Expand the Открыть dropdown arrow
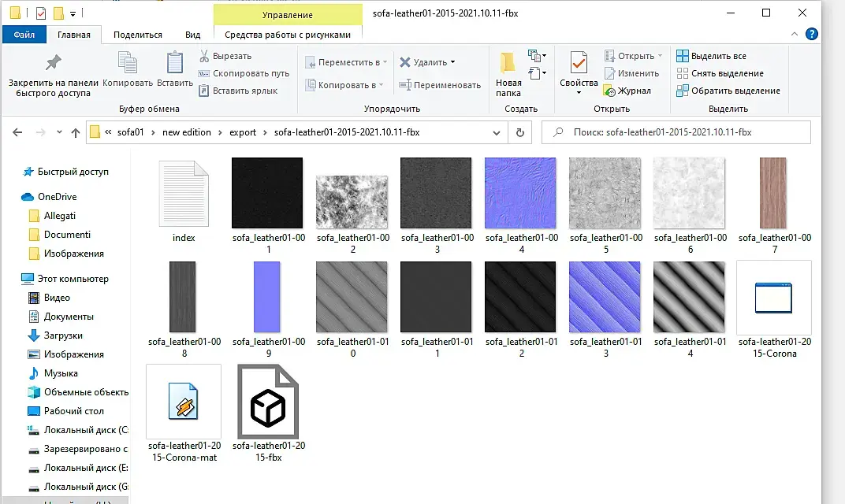Screen dimensions: 845x504 (x=661, y=56)
